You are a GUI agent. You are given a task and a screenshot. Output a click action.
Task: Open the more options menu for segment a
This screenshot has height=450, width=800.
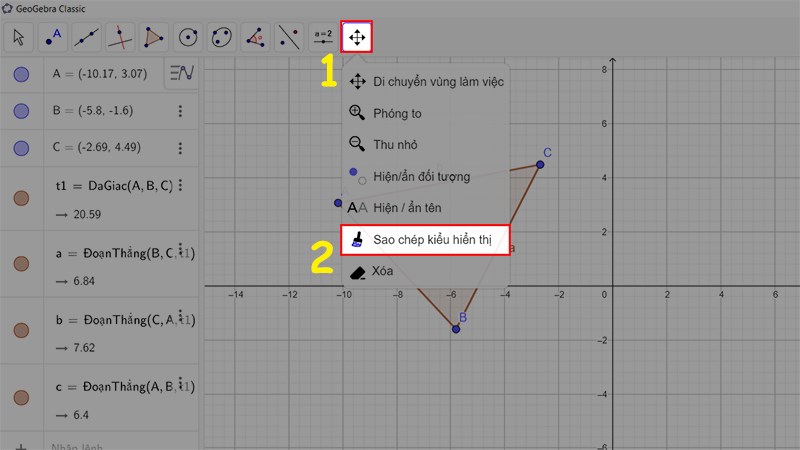(181, 249)
